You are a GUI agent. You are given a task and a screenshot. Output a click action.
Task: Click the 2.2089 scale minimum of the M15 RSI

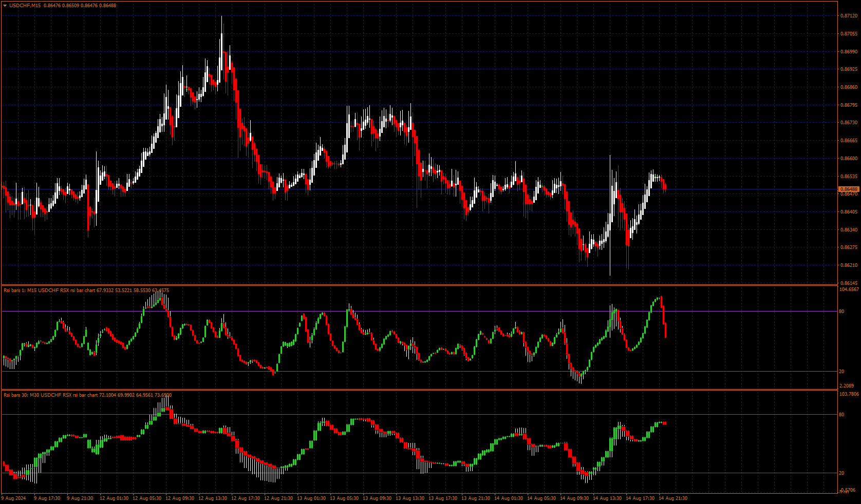[x=847, y=386]
